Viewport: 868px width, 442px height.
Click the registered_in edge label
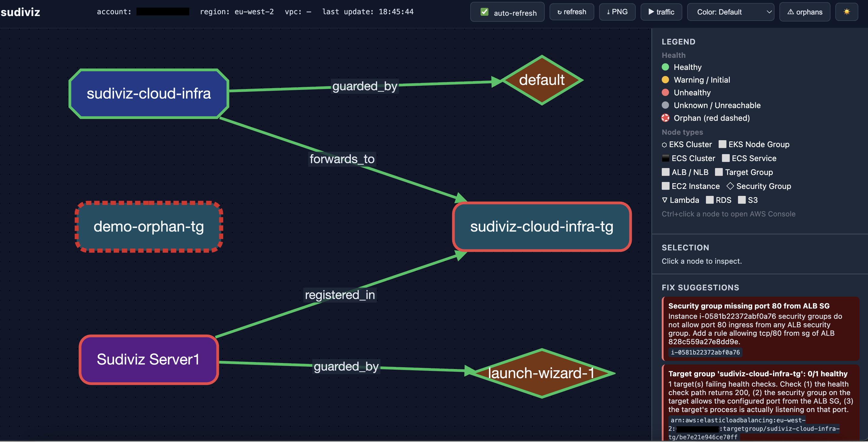click(340, 295)
